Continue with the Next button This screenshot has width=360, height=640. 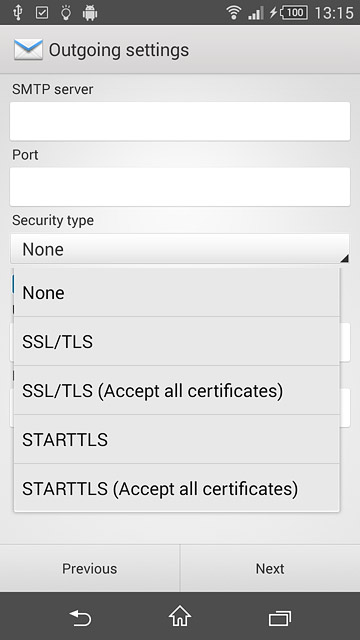click(270, 568)
